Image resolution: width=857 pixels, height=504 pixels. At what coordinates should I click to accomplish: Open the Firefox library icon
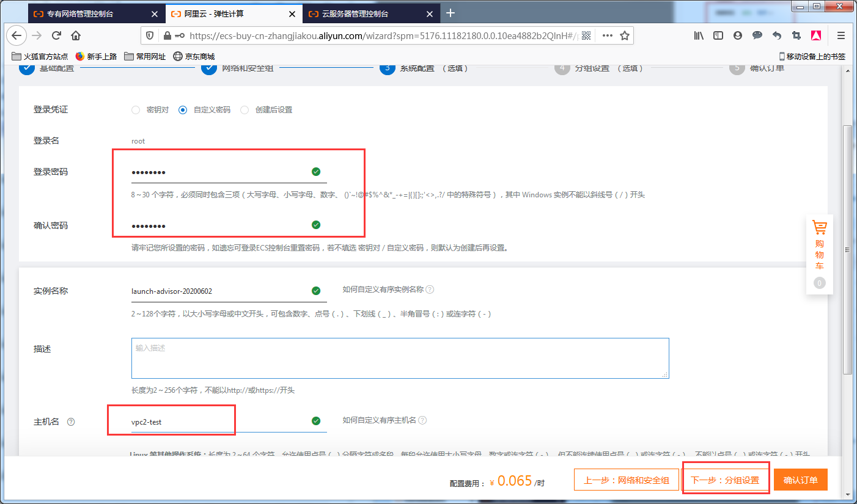coord(698,35)
